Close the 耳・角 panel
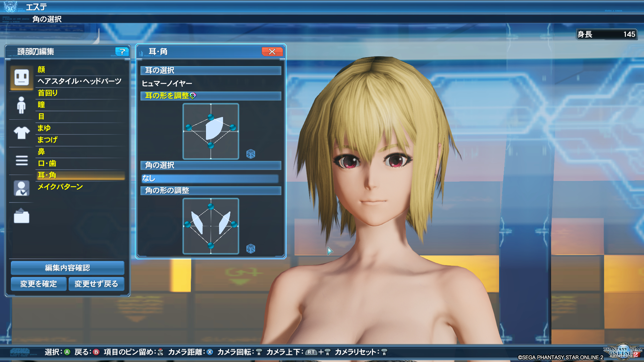The width and height of the screenshot is (644, 362). point(272,51)
